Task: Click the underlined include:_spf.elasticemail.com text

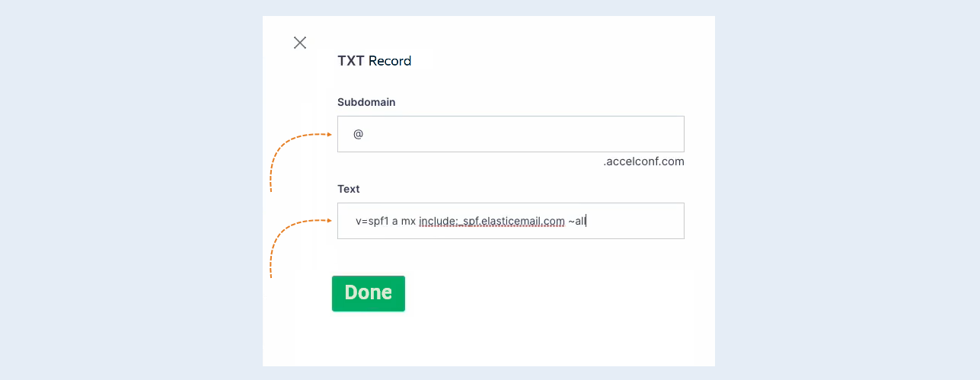Action: 492,221
